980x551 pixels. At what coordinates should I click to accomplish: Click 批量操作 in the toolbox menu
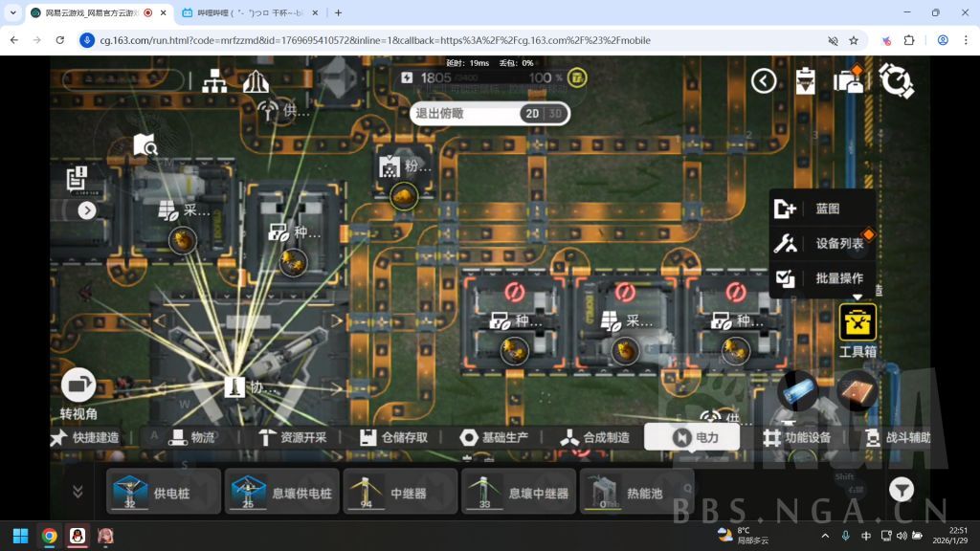pos(823,278)
